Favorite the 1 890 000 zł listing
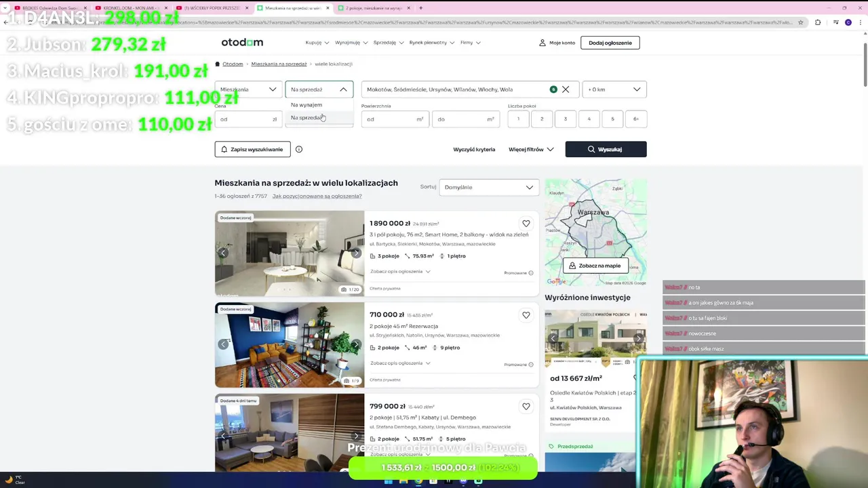868x488 pixels. 526,224
